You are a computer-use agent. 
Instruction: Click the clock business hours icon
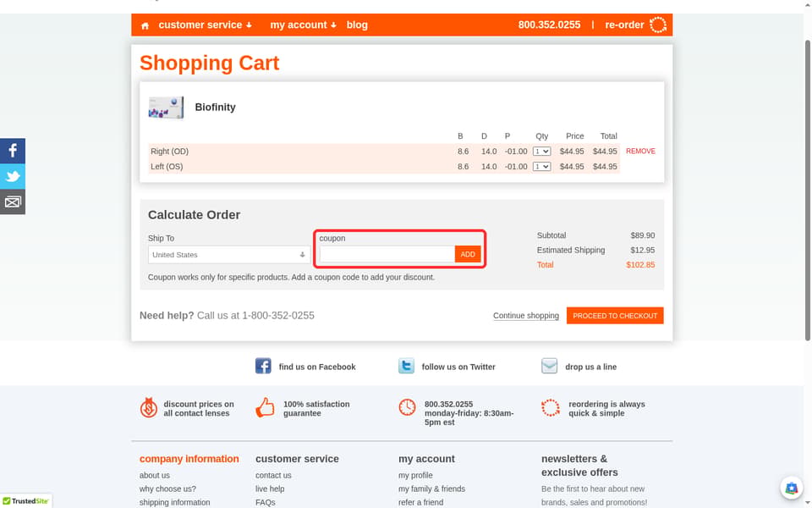[407, 407]
